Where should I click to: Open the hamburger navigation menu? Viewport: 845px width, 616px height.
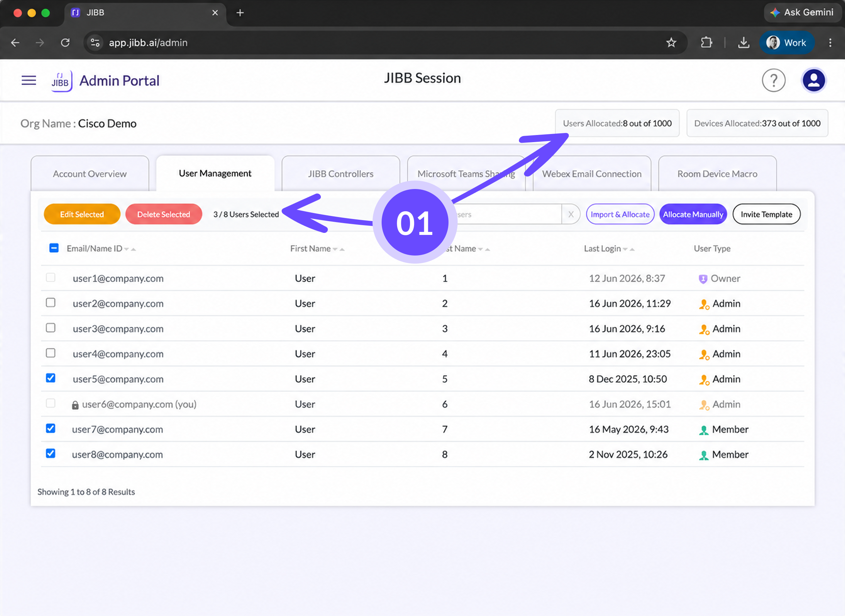[29, 80]
